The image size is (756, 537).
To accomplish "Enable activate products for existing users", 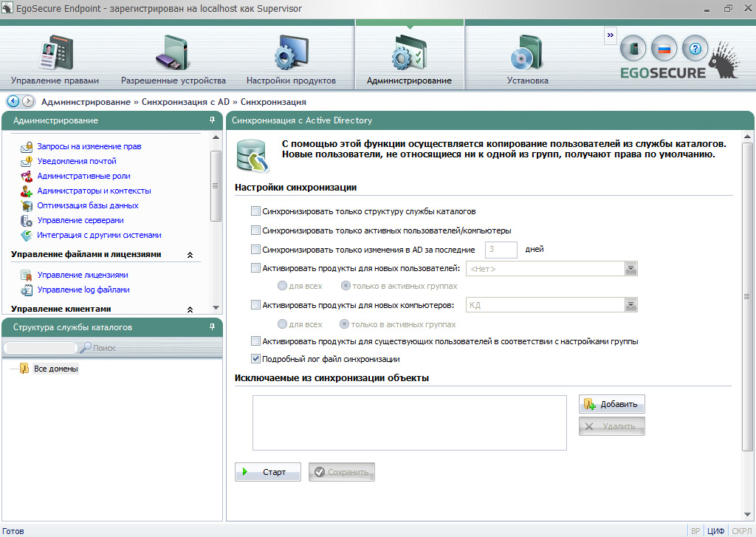I will [255, 341].
